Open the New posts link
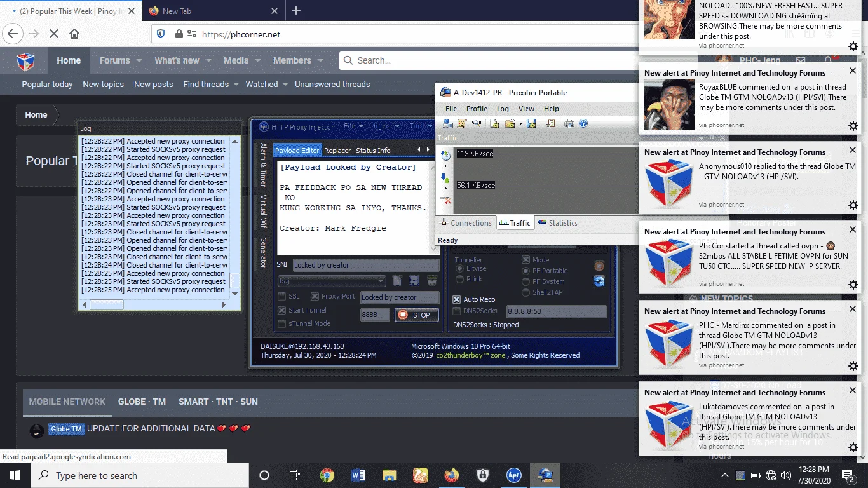 (153, 84)
